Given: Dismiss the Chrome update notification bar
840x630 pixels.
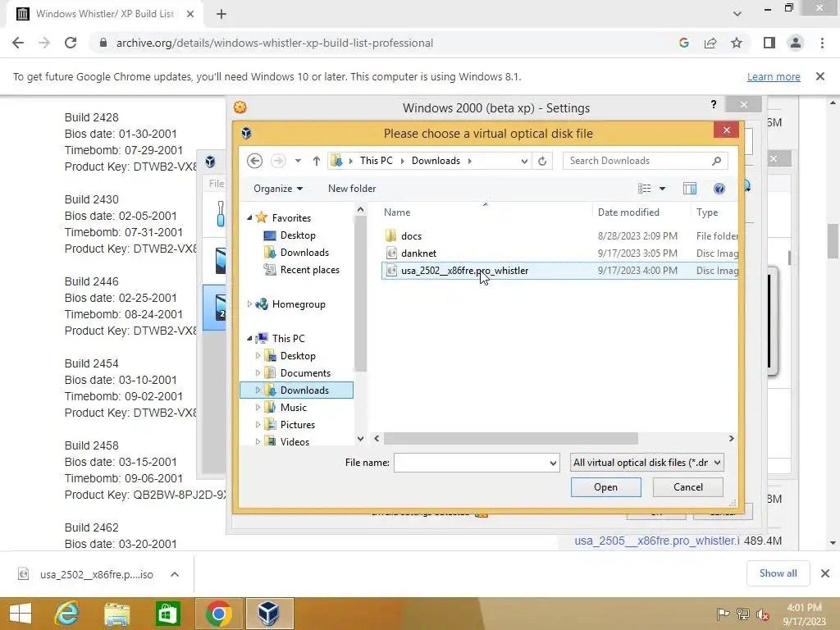Looking at the screenshot, I should coord(820,76).
